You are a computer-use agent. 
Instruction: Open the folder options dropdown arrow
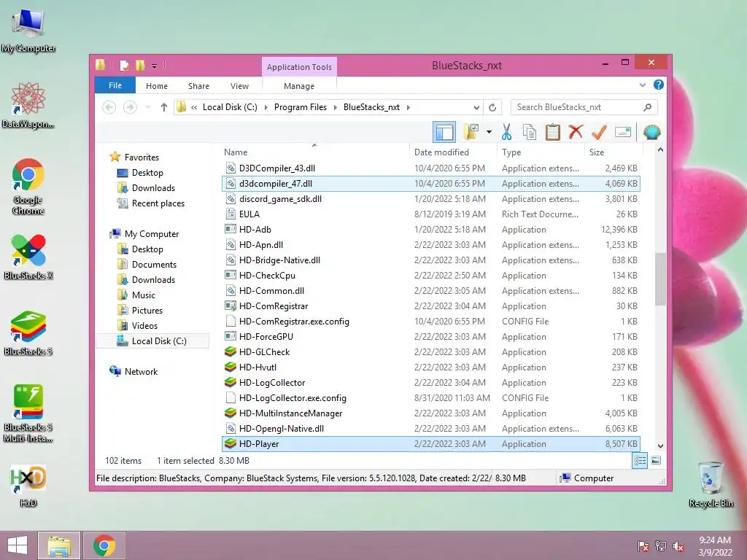point(489,132)
